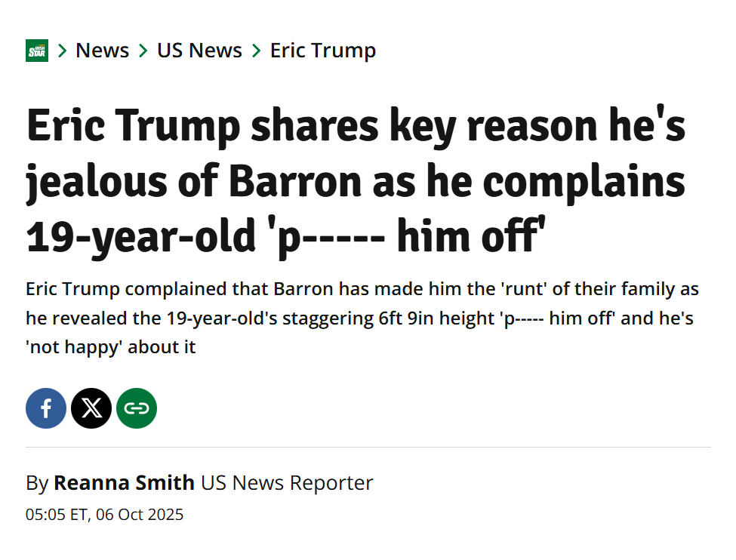
Task: Click the chevron just before Eric Trump breadcrumb
Action: pyautogui.click(x=257, y=51)
